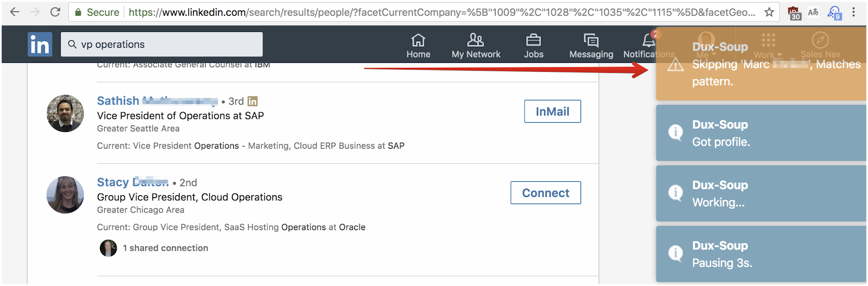Click the search magnifier icon
The width and height of the screenshot is (868, 286).
coord(72,45)
